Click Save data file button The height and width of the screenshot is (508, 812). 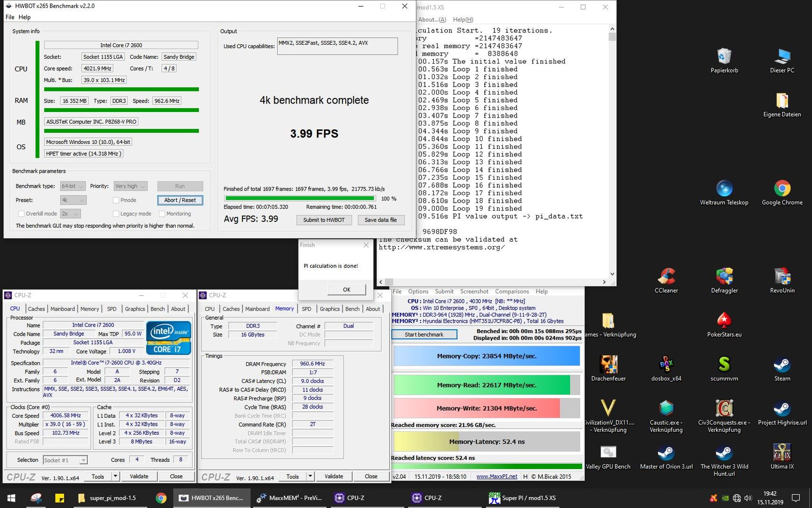click(381, 220)
